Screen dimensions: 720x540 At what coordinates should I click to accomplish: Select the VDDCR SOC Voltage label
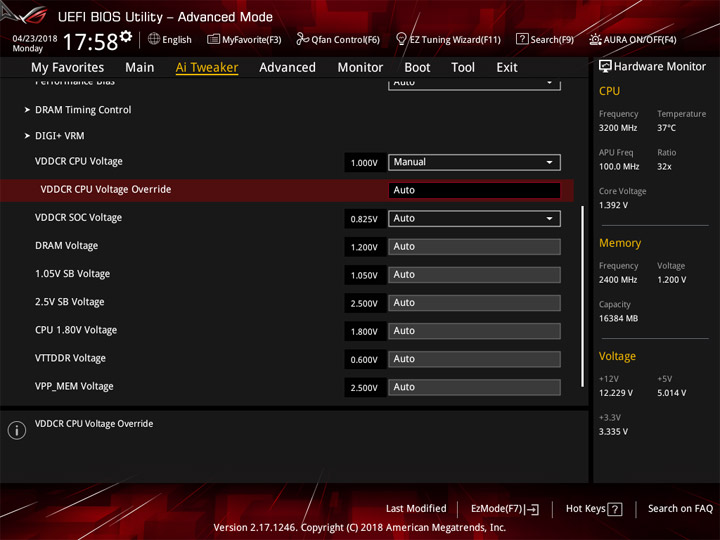79,218
